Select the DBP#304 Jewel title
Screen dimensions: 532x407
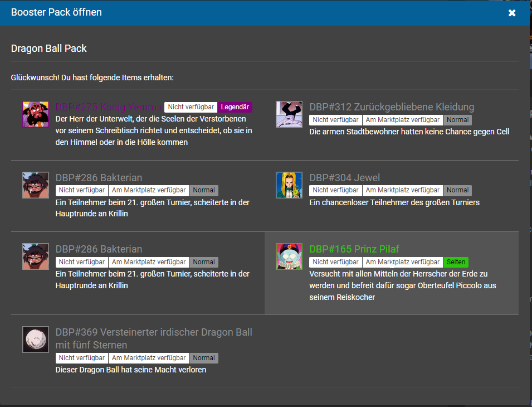344,178
